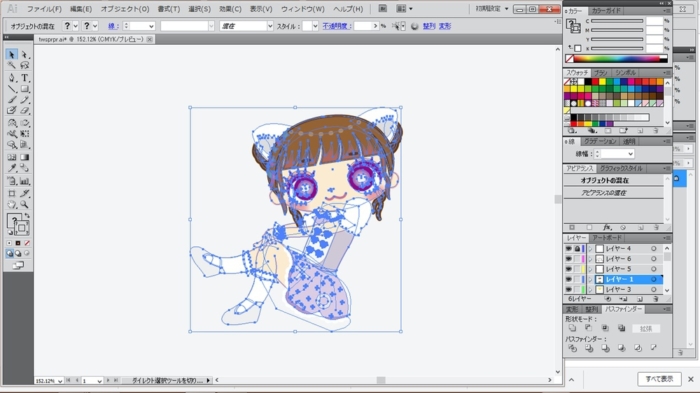700x393 pixels.
Task: Switch to the グラデーション tab
Action: 600,142
